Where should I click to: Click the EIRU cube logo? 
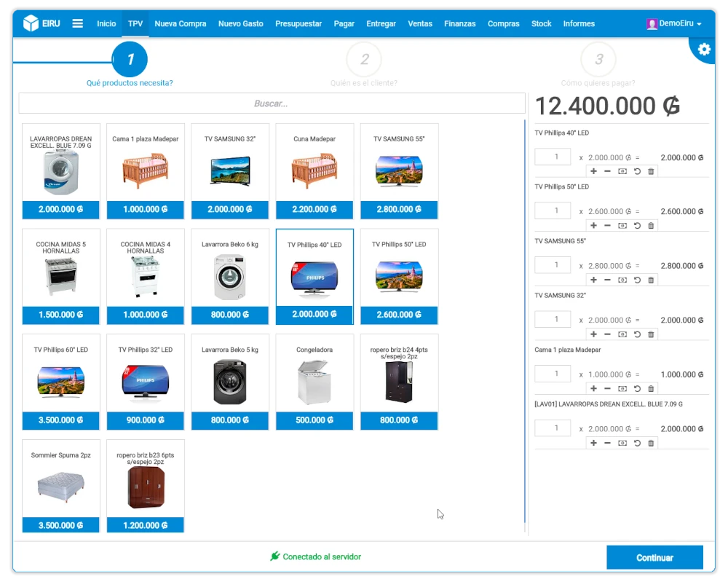click(x=31, y=23)
